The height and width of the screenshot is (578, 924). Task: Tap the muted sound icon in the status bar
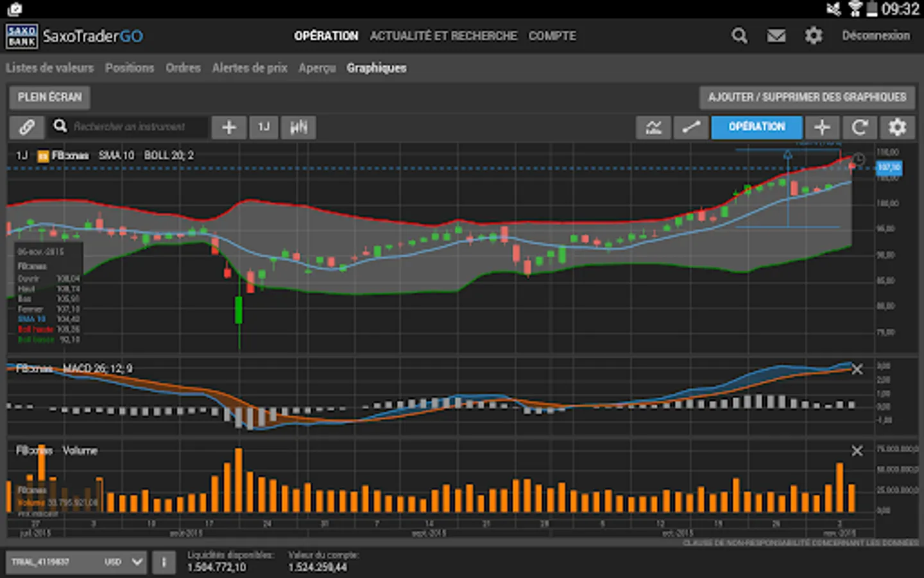(834, 9)
